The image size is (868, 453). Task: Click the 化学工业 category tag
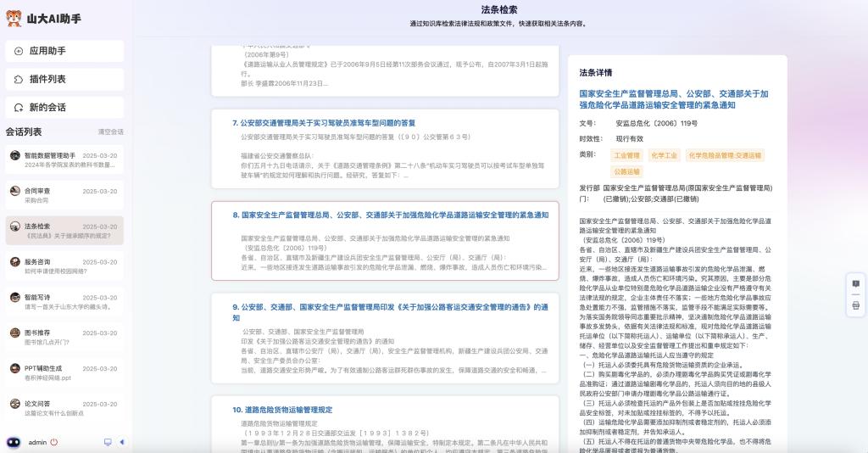click(x=664, y=155)
